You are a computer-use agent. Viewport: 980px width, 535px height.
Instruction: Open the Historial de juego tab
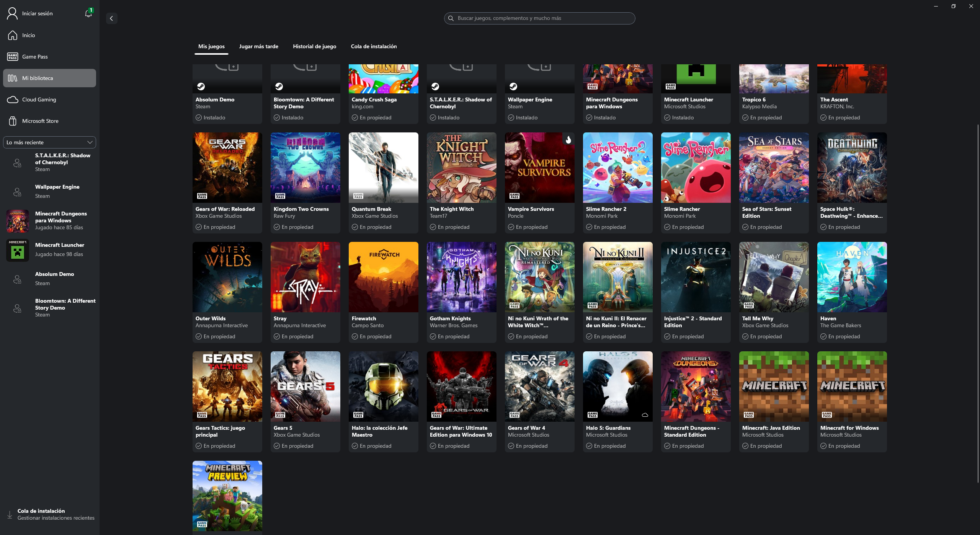pos(315,46)
